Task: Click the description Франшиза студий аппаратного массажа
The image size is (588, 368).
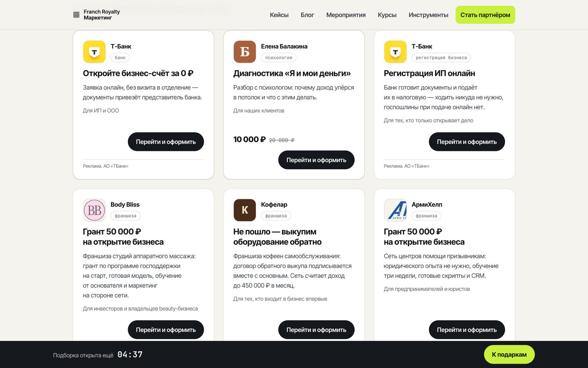Action: click(139, 276)
